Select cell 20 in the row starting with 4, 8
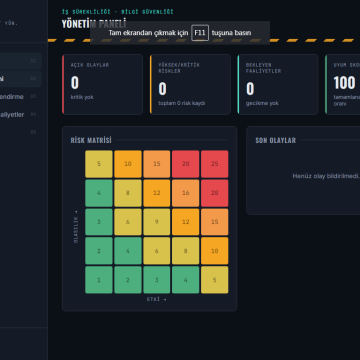The height and width of the screenshot is (360, 360). 215,193
